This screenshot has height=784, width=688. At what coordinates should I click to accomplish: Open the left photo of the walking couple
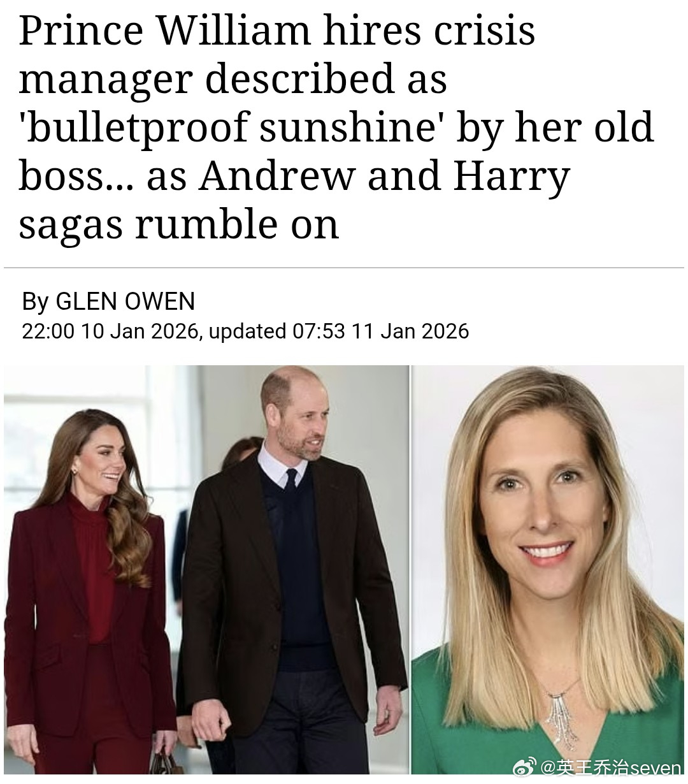[x=206, y=570]
